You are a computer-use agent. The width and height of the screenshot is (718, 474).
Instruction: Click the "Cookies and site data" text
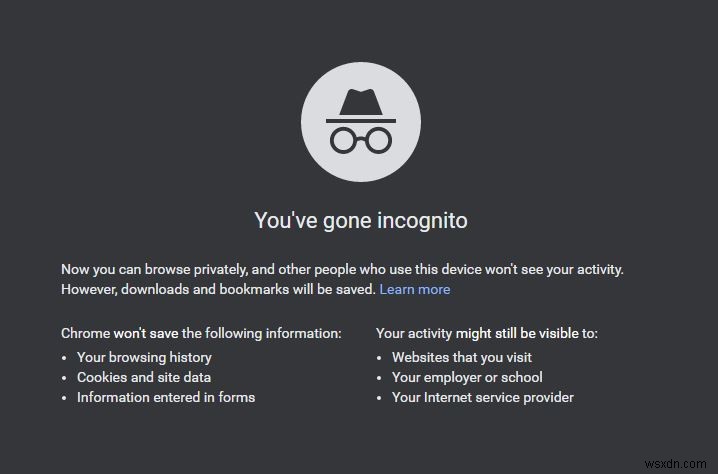[144, 377]
